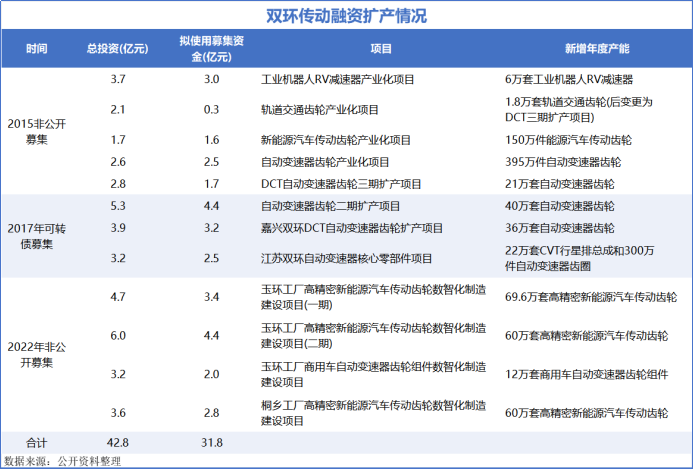Select total investment 6.0 in the 玉环工厂(二期) row
This screenshot has height=470, width=694.
click(x=118, y=335)
